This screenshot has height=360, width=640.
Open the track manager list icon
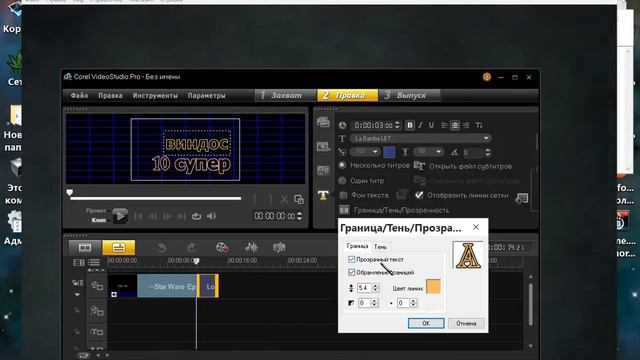[x=94, y=262]
